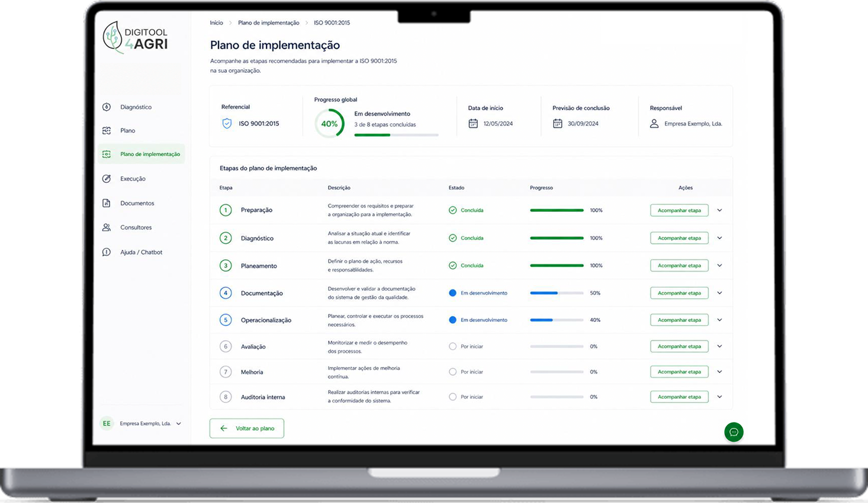This screenshot has width=868, height=503.
Task: Click the ISO 9001:2015 shield icon
Action: [227, 124]
